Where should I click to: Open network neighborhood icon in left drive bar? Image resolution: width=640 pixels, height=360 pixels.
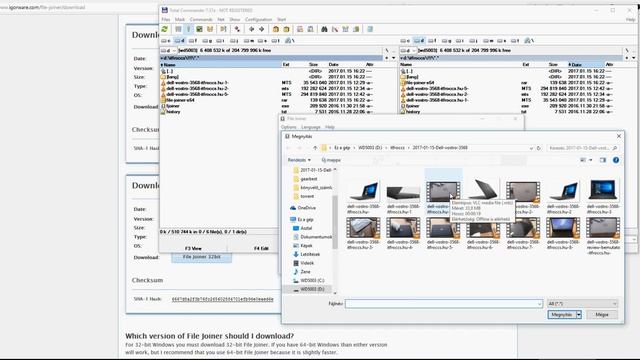coord(289,41)
